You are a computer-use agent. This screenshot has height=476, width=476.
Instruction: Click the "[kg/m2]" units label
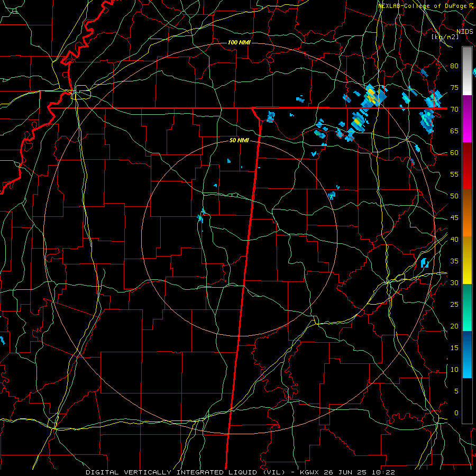click(x=445, y=37)
